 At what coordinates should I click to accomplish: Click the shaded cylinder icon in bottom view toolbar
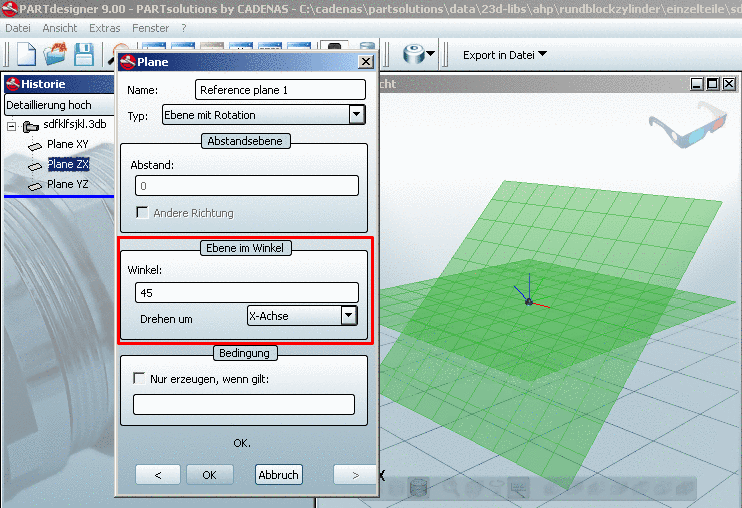pos(418,487)
